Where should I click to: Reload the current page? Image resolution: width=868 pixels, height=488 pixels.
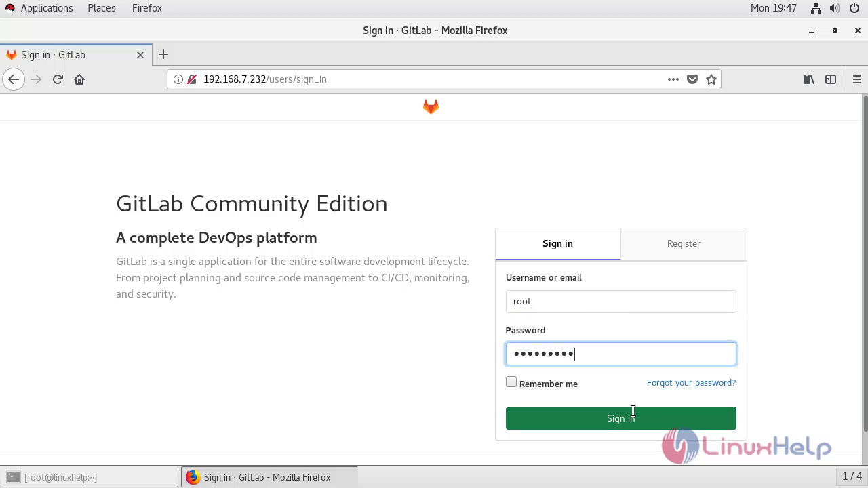[x=58, y=79]
